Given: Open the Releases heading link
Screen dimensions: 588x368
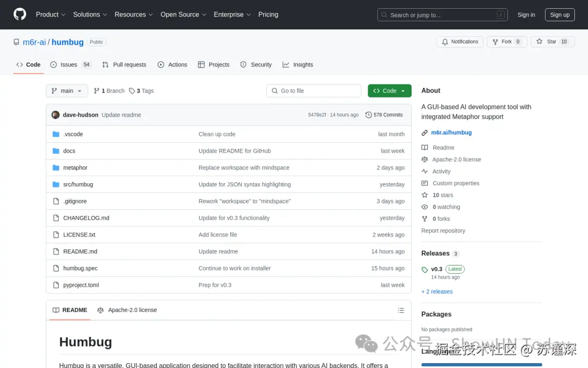Looking at the screenshot, I should pyautogui.click(x=436, y=254).
